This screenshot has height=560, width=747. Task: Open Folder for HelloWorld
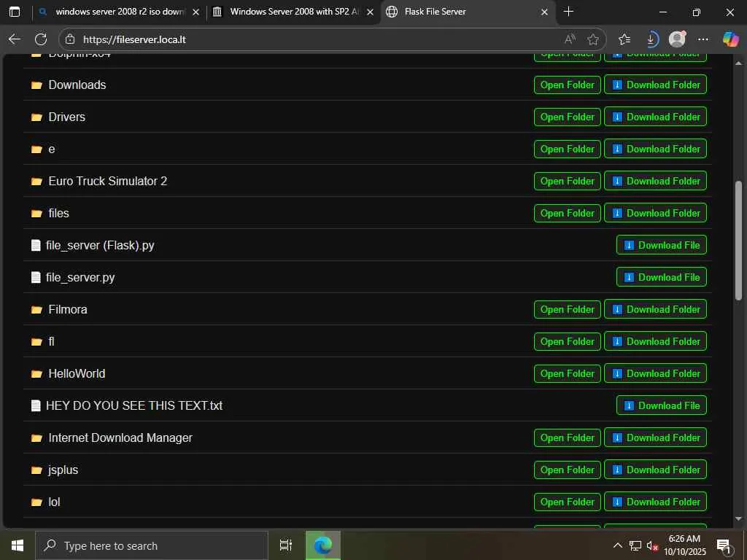(x=568, y=373)
